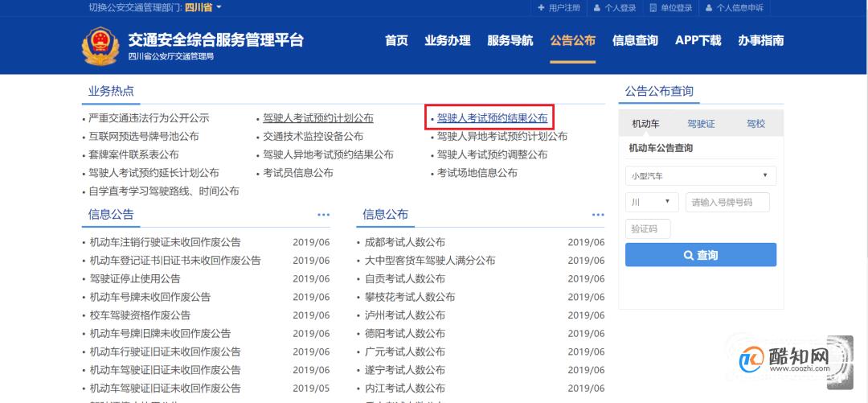Open 个人登录 in top bar
This screenshot has height=403, width=868.
pyautogui.click(x=615, y=8)
